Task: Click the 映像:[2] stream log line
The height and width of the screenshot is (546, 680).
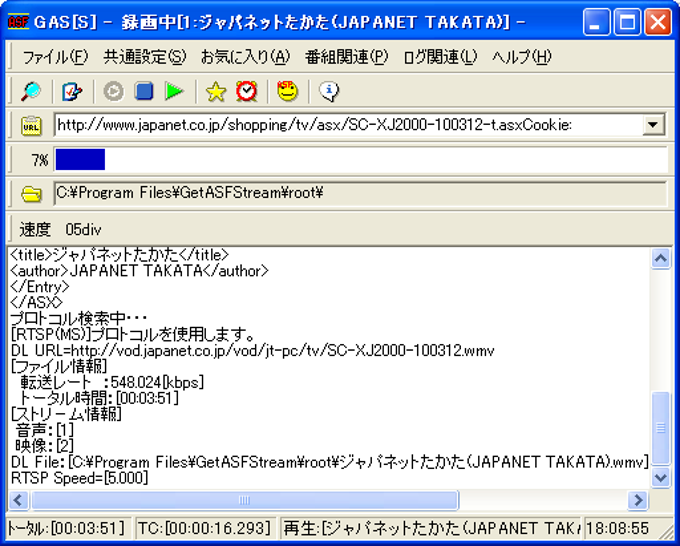Action: click(44, 446)
